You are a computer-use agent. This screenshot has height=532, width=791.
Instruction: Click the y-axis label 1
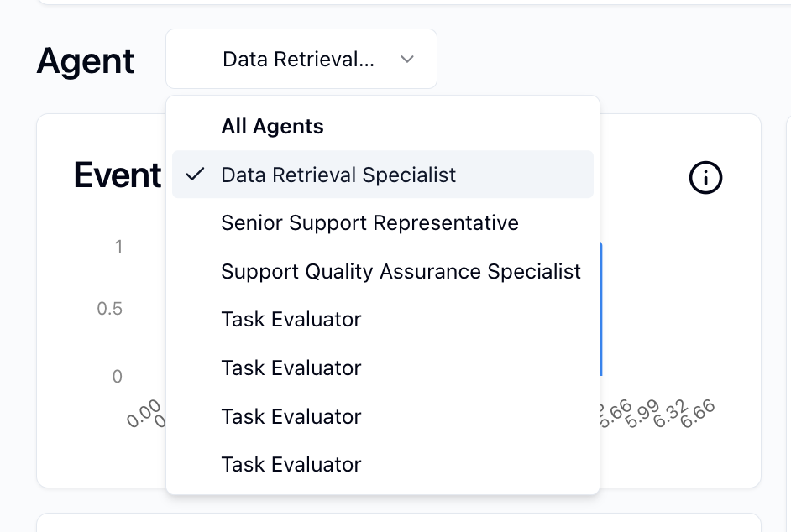click(118, 247)
